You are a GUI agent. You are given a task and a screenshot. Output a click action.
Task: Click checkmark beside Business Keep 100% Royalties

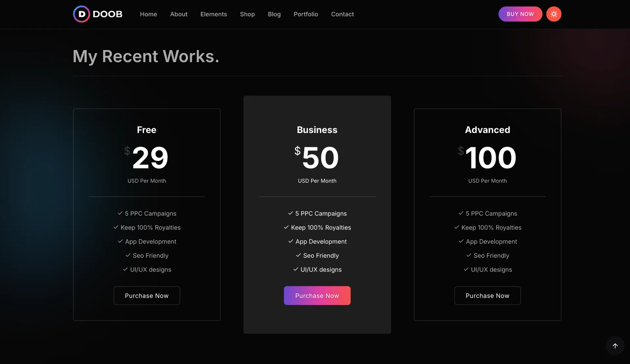[x=286, y=227]
